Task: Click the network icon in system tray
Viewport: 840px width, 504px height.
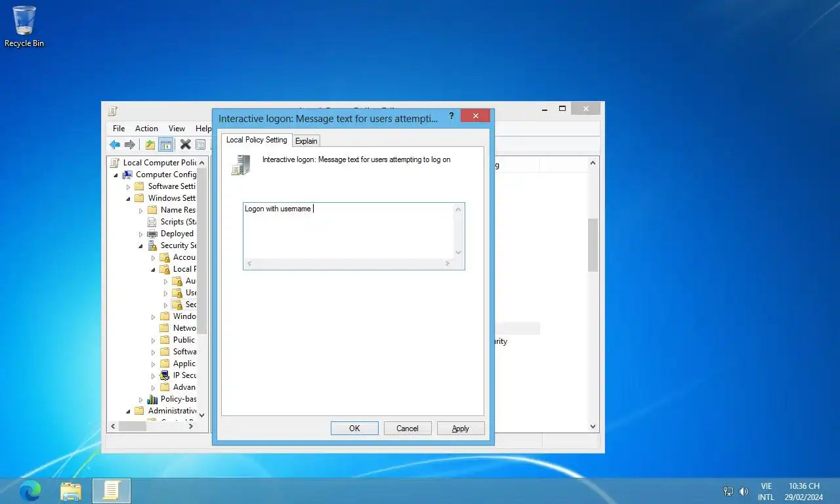Action: 728,491
